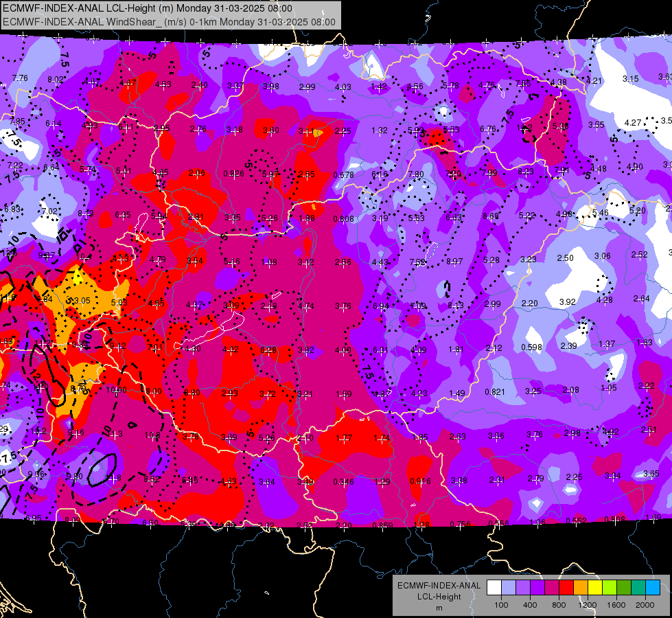Click the wind shear value "5.78"
672x618 pixels.
click(451, 86)
